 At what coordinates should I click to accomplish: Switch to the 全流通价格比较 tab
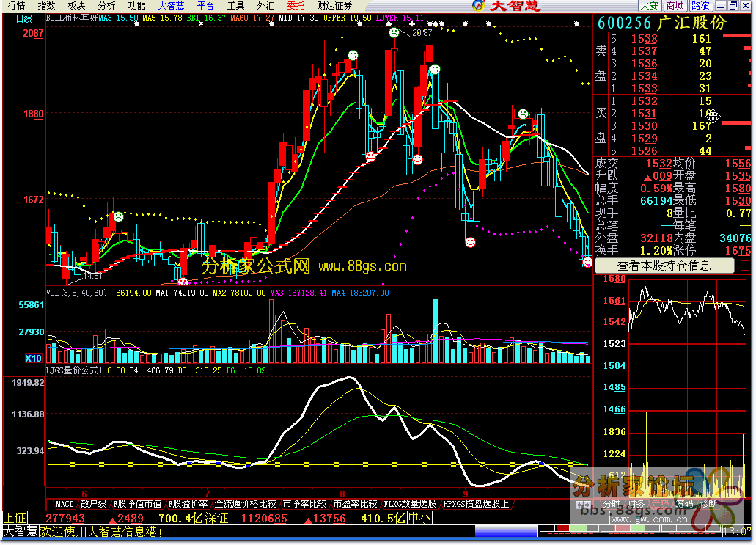(x=245, y=505)
